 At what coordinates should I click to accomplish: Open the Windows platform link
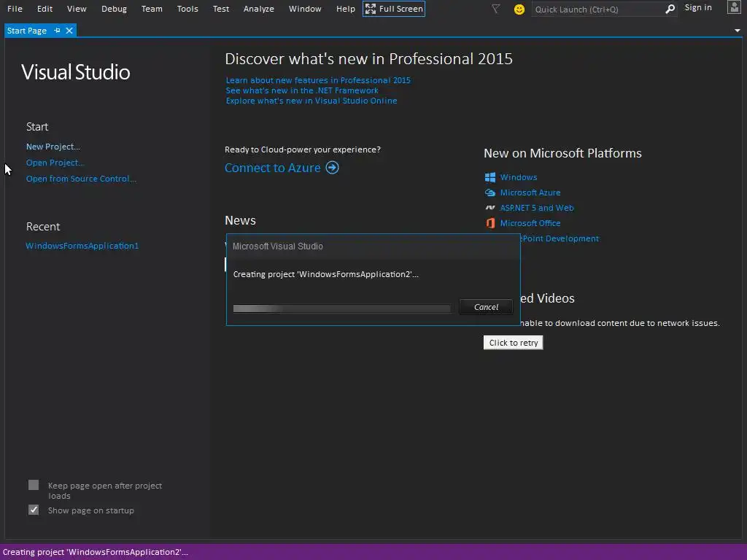(519, 177)
